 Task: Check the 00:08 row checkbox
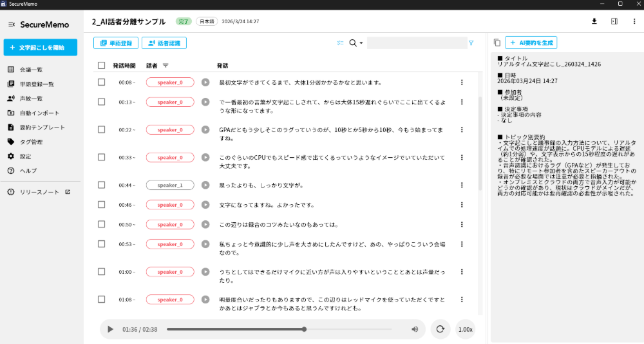[102, 82]
